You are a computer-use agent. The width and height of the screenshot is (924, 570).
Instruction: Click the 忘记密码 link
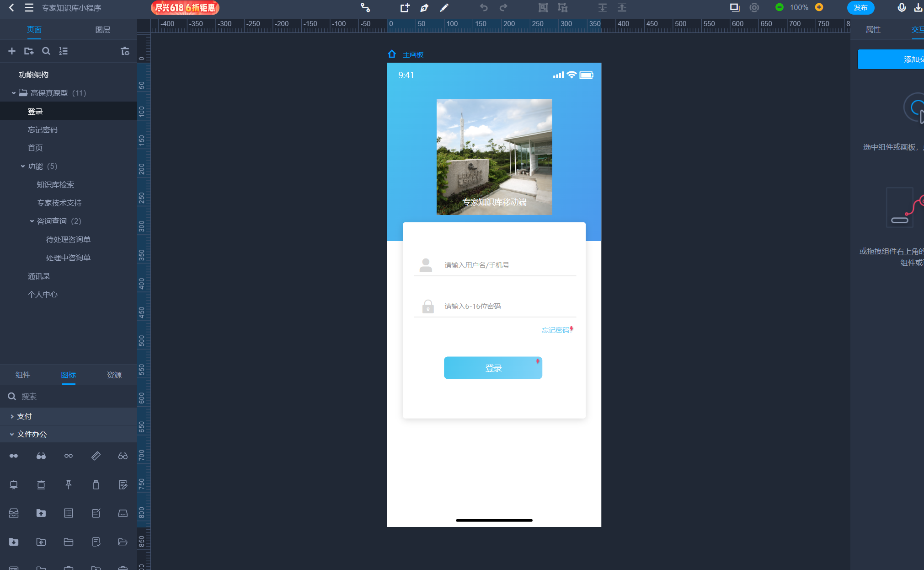(555, 329)
